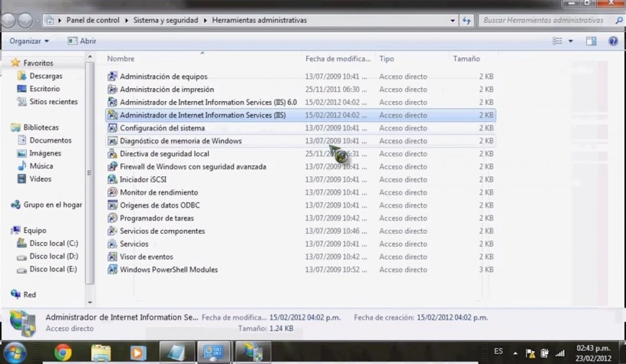This screenshot has height=364, width=626.
Task: Select Red in the navigation pane
Action: 30,295
